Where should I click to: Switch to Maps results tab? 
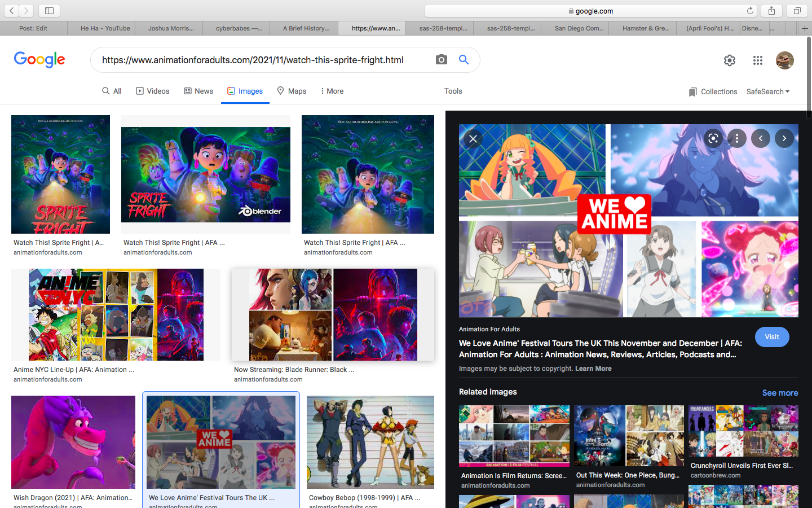(292, 91)
